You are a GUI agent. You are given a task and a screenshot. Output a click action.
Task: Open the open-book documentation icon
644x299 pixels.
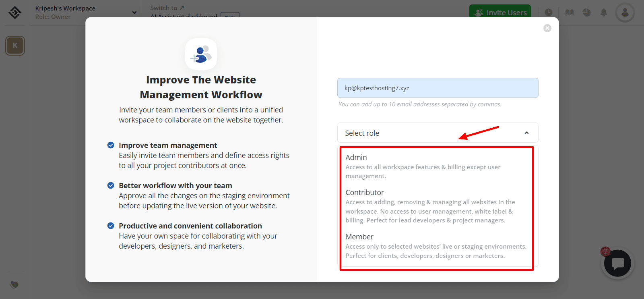coord(570,12)
